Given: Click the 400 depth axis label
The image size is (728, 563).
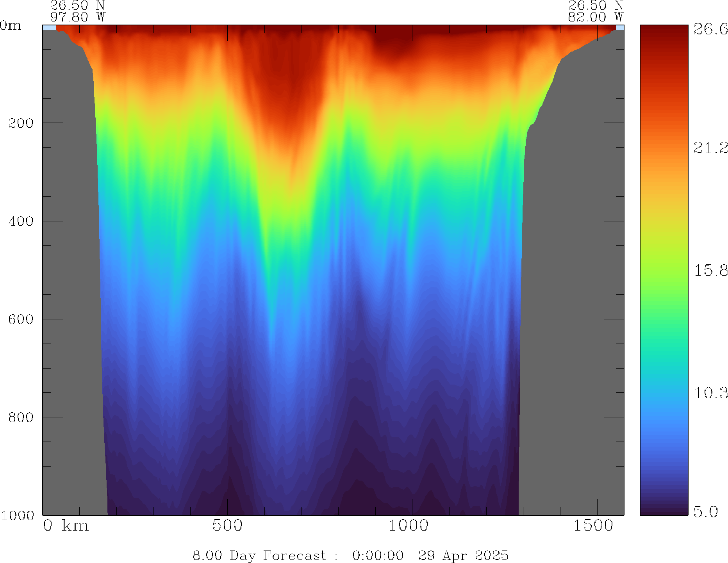Looking at the screenshot, I should pos(21,221).
